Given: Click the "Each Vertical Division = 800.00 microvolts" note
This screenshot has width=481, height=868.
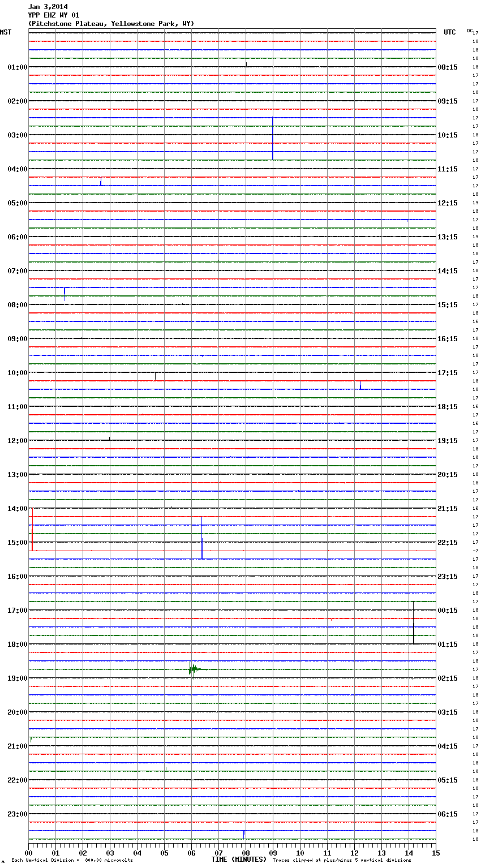Looking at the screenshot, I should click(x=72, y=860).
